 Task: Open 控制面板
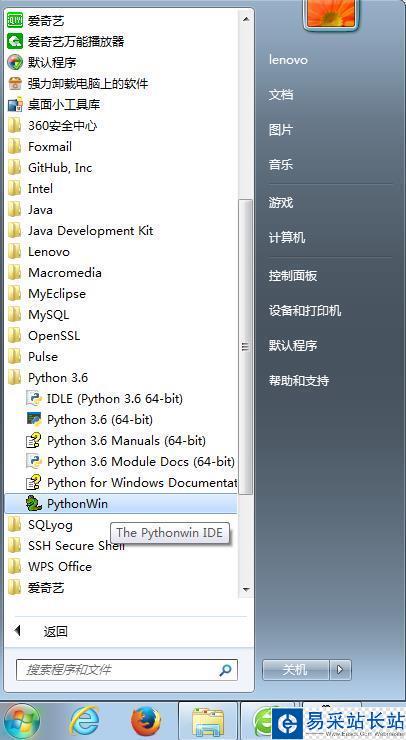click(293, 276)
